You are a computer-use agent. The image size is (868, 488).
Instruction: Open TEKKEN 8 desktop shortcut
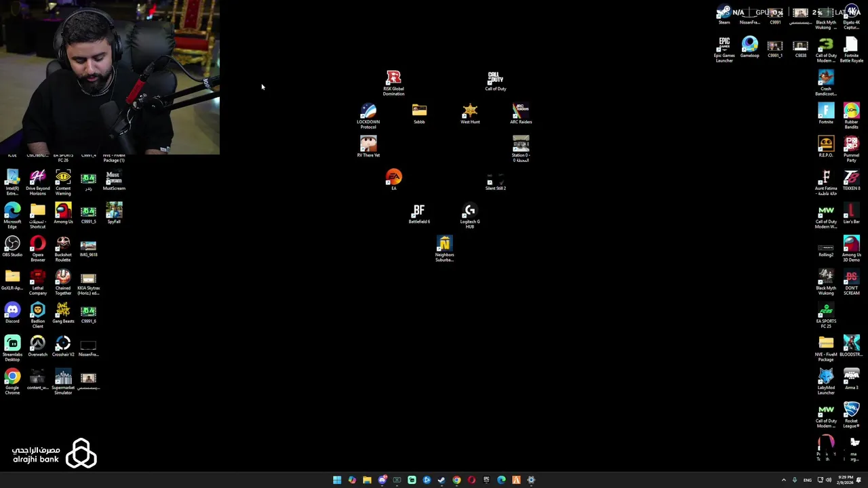(x=851, y=180)
